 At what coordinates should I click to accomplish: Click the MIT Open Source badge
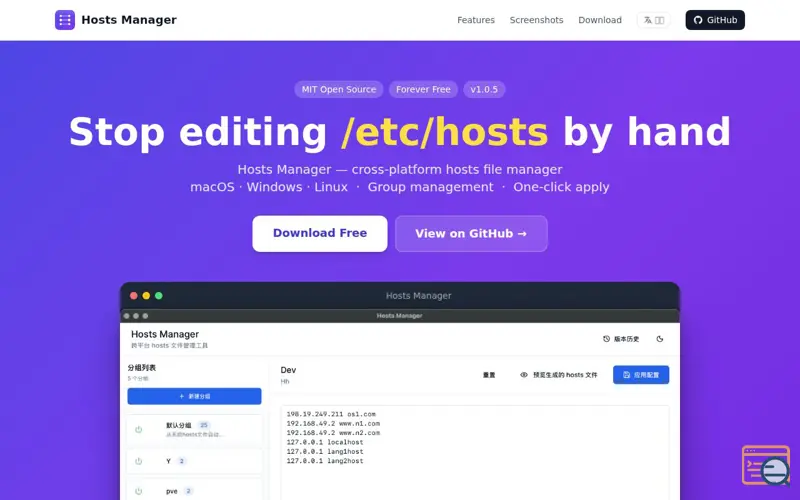tap(339, 89)
